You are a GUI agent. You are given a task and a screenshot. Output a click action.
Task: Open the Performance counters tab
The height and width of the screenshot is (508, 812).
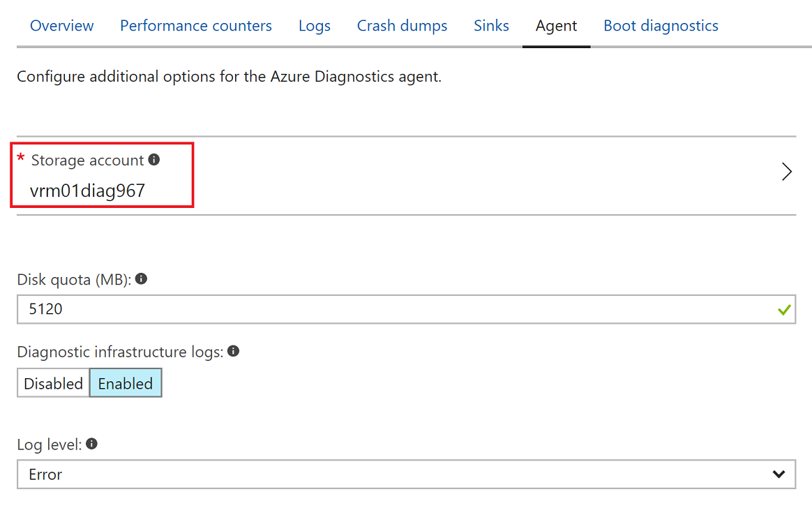pos(196,25)
